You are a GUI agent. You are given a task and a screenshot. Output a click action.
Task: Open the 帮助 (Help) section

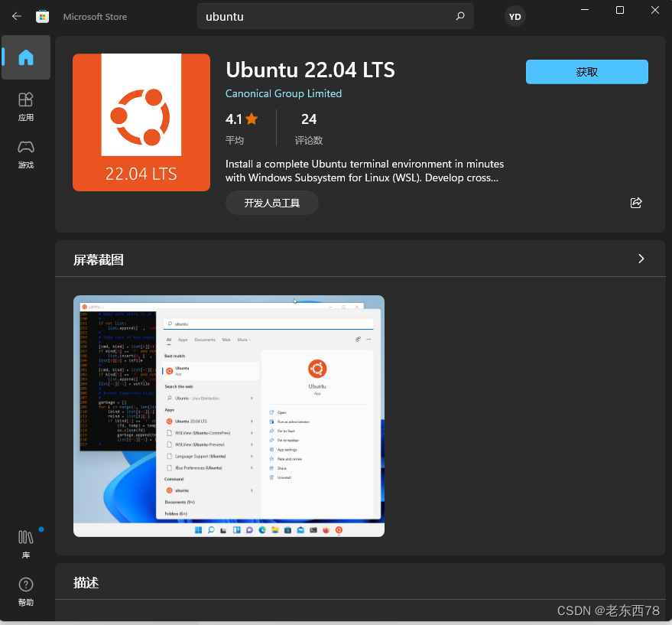[26, 591]
